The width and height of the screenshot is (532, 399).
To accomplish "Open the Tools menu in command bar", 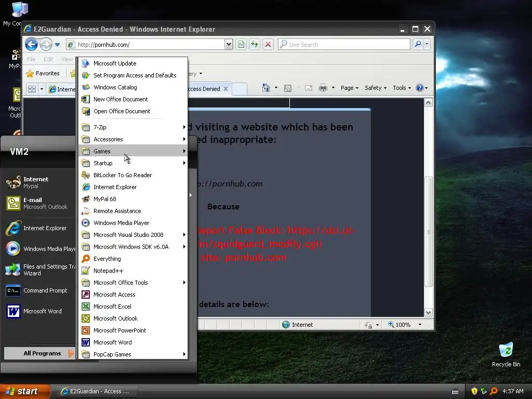I will coord(402,88).
